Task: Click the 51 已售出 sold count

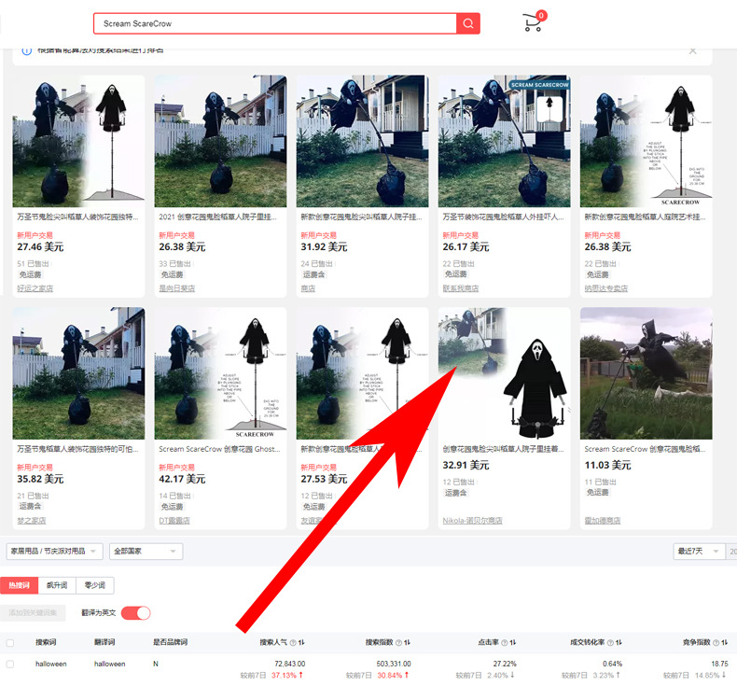Action: pyautogui.click(x=33, y=264)
